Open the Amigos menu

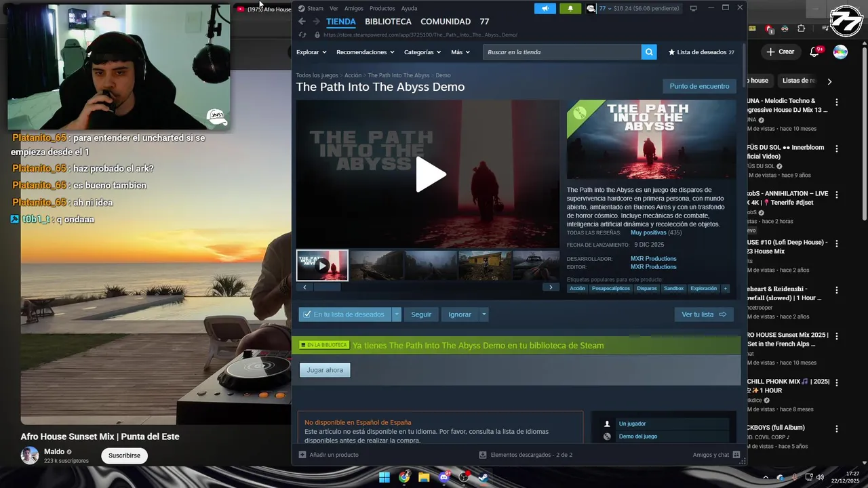coord(354,8)
